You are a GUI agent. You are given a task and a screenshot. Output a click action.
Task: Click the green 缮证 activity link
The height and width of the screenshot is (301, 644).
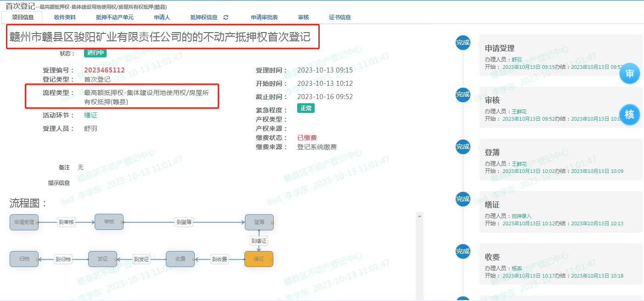coord(90,115)
